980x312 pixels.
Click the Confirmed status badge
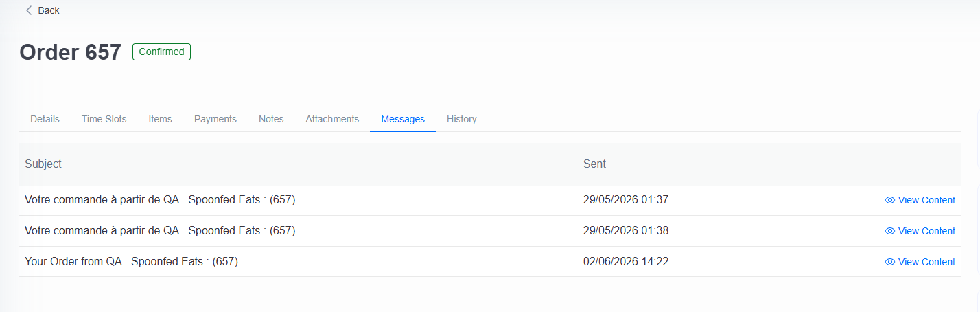tap(161, 52)
